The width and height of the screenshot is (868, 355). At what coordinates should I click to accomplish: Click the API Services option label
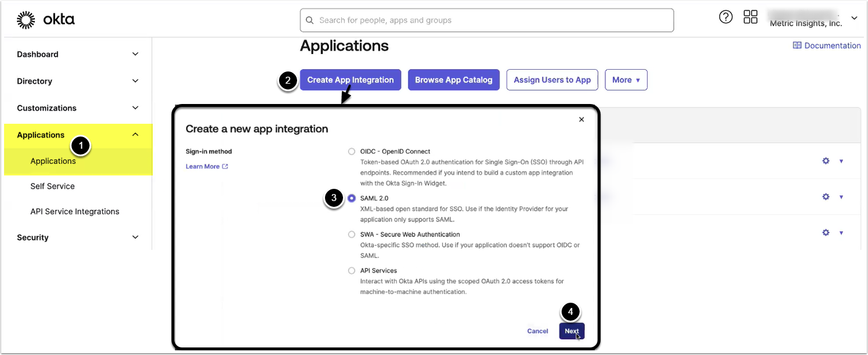(378, 271)
